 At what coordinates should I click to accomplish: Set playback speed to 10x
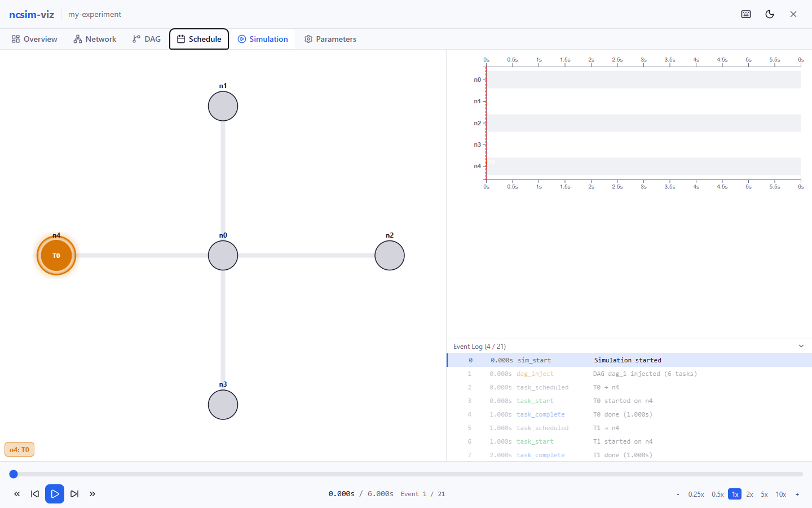[781, 494]
